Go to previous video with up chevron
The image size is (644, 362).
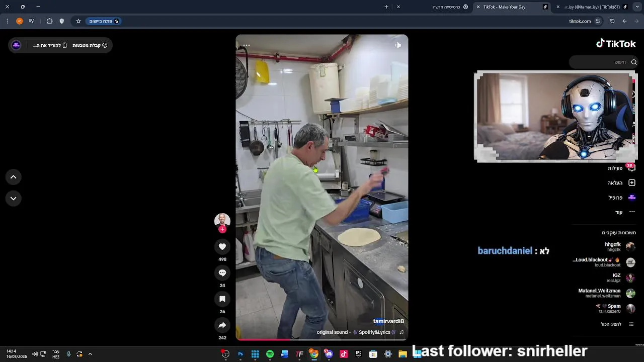click(14, 177)
